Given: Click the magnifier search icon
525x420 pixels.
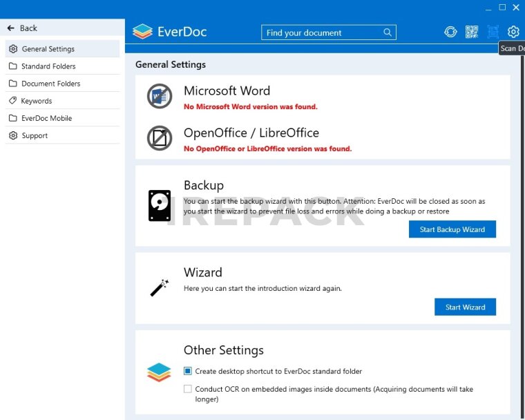Looking at the screenshot, I should pyautogui.click(x=388, y=32).
